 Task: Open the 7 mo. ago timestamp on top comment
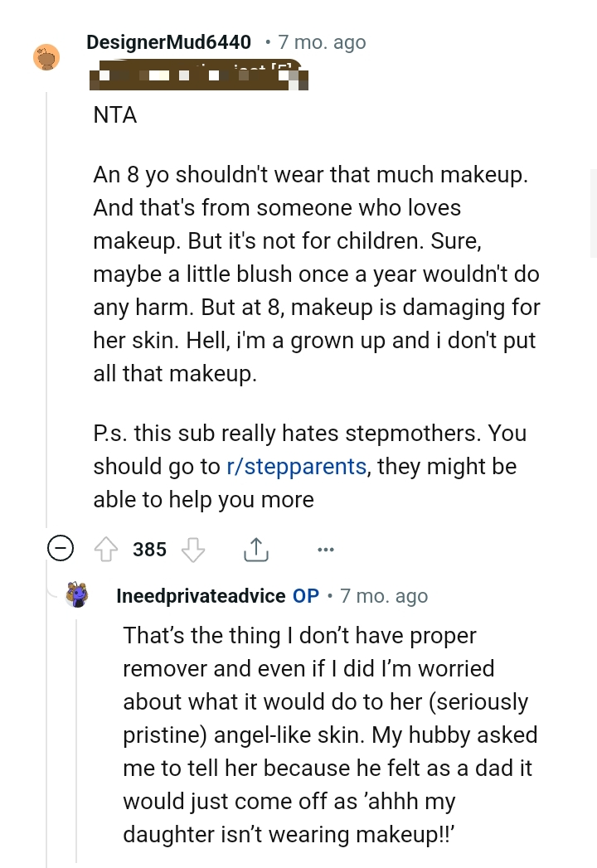[322, 42]
